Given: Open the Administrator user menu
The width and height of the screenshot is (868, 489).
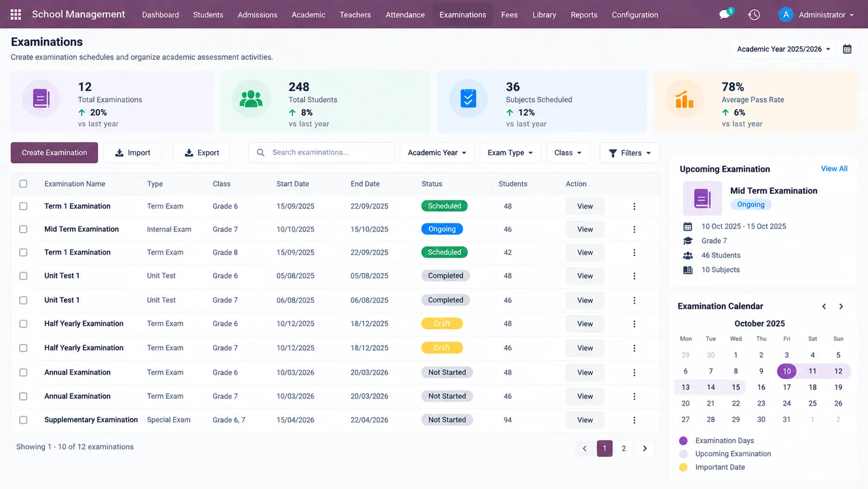Looking at the screenshot, I should [x=817, y=15].
